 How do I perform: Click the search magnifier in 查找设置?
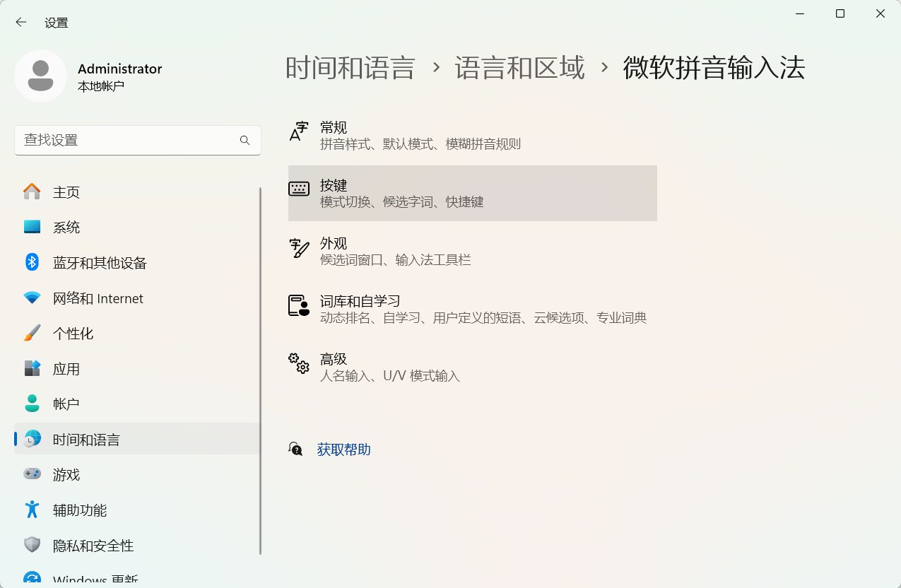click(245, 141)
